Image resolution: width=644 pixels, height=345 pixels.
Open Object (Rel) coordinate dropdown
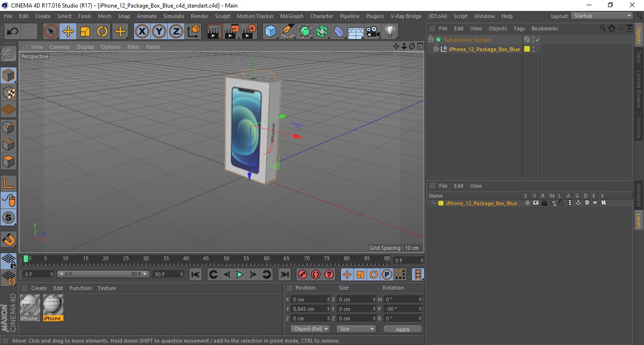point(310,329)
